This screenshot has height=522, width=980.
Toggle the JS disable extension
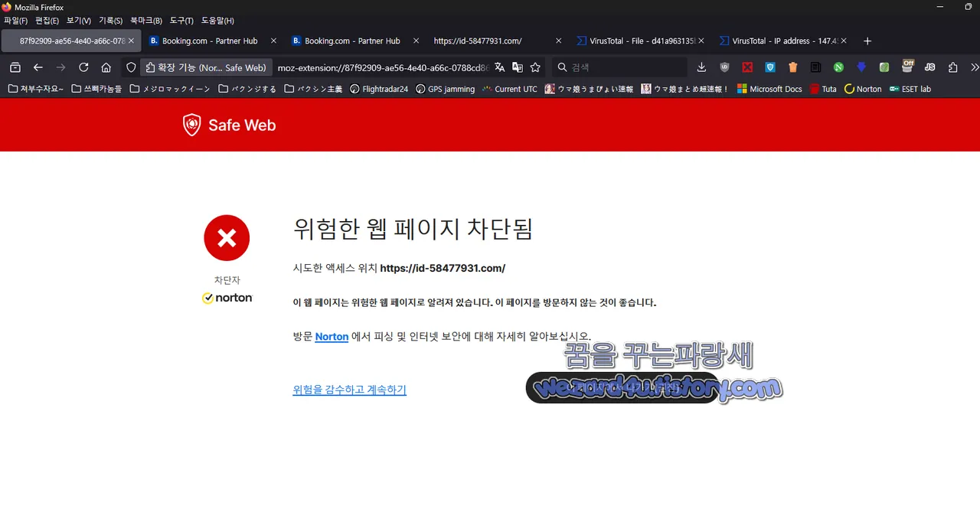click(x=929, y=67)
